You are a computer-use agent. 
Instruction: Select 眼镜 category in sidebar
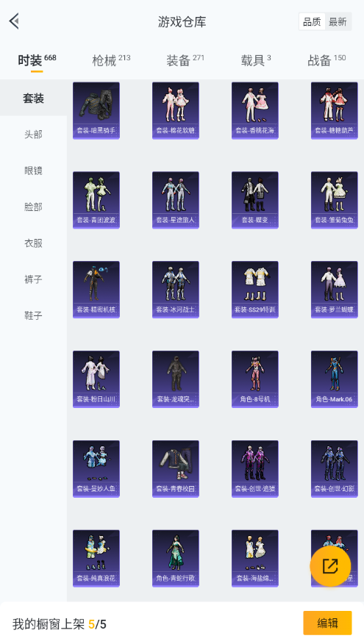33,171
